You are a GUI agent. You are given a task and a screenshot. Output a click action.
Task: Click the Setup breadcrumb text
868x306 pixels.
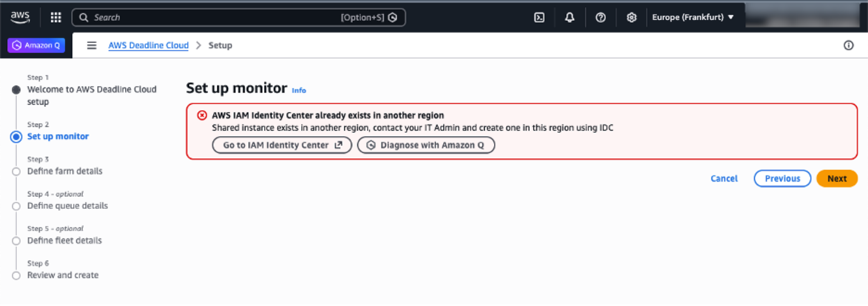pos(220,46)
